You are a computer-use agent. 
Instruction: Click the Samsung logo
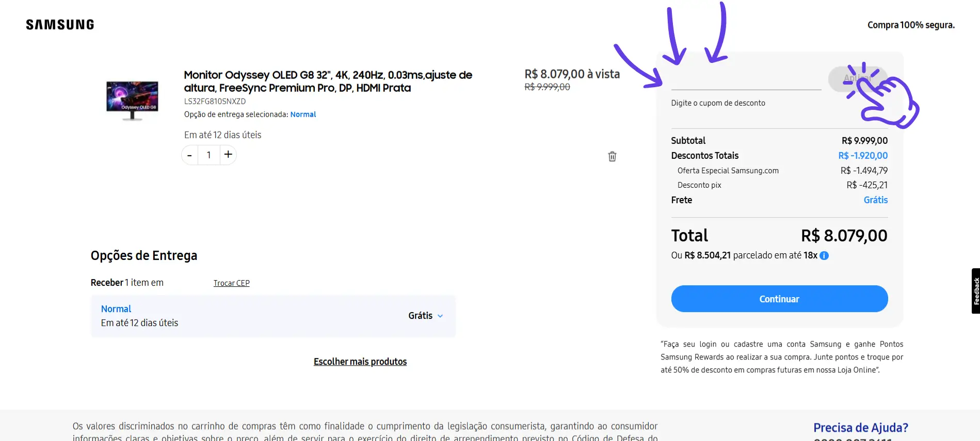tap(60, 25)
